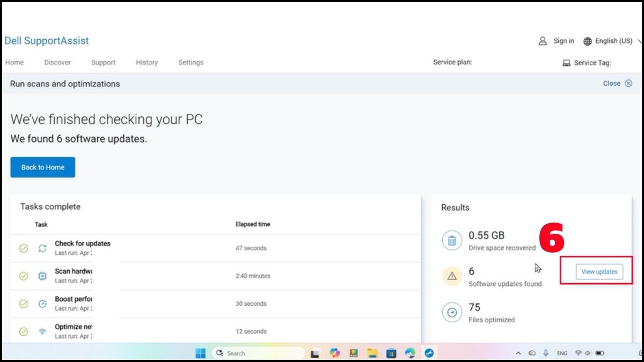Open the Windows Start menu
Screen dimensions: 644x362
pyautogui.click(x=200, y=353)
